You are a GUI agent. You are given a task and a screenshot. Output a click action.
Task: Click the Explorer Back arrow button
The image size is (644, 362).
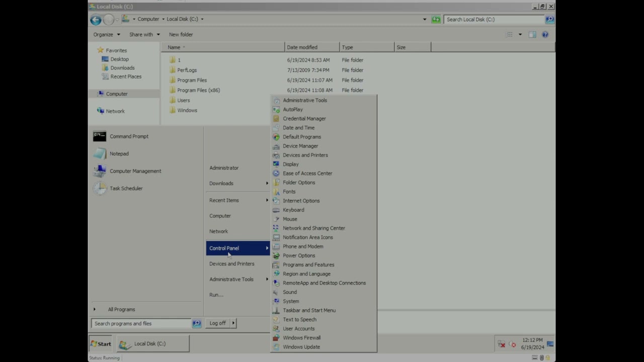[x=96, y=20]
